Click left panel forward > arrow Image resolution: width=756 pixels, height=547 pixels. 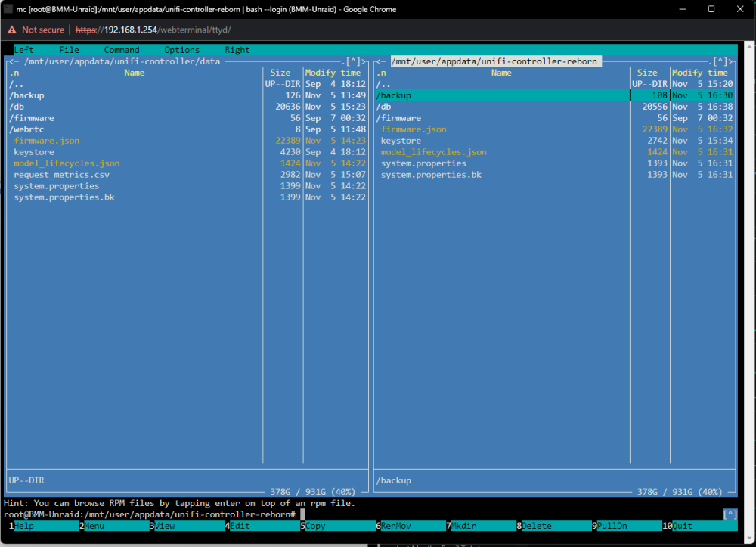coord(364,61)
